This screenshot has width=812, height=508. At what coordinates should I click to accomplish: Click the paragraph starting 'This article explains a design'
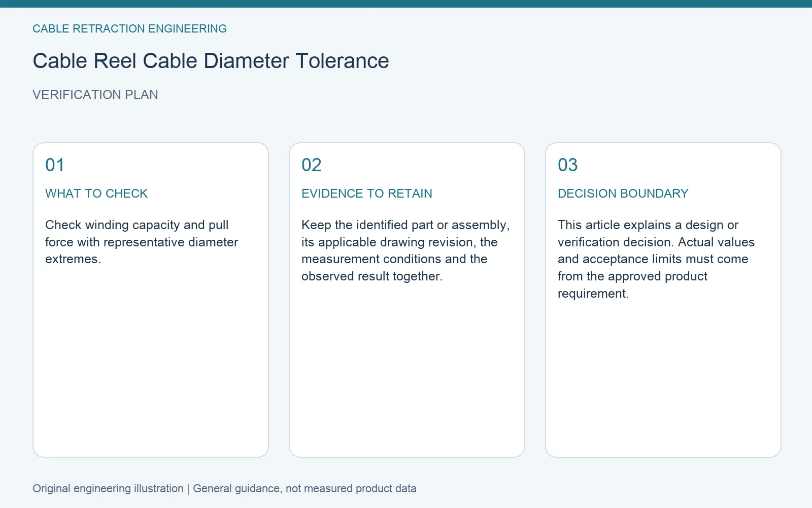point(656,259)
